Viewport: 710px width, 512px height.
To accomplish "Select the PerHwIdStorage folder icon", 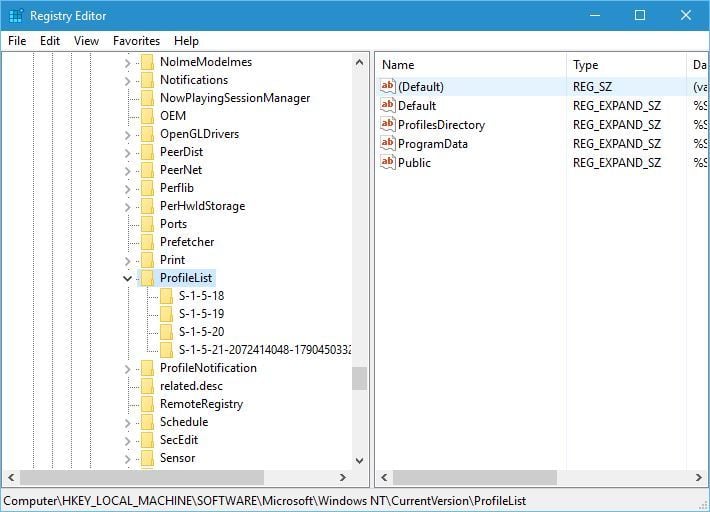I will (147, 206).
